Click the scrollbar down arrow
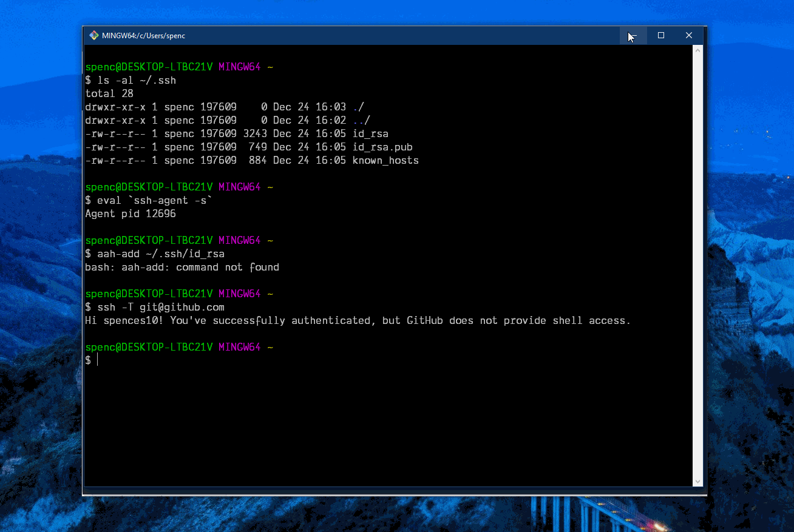 [698, 481]
